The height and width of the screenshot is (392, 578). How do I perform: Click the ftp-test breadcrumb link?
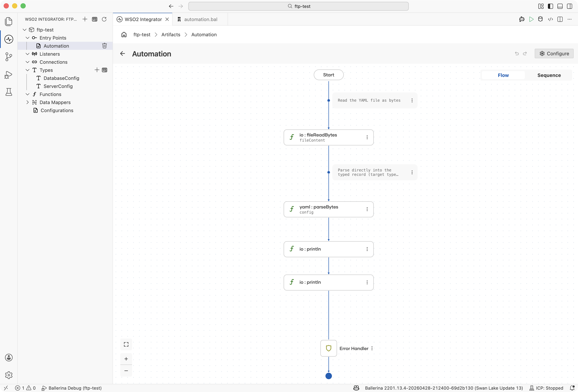(142, 35)
